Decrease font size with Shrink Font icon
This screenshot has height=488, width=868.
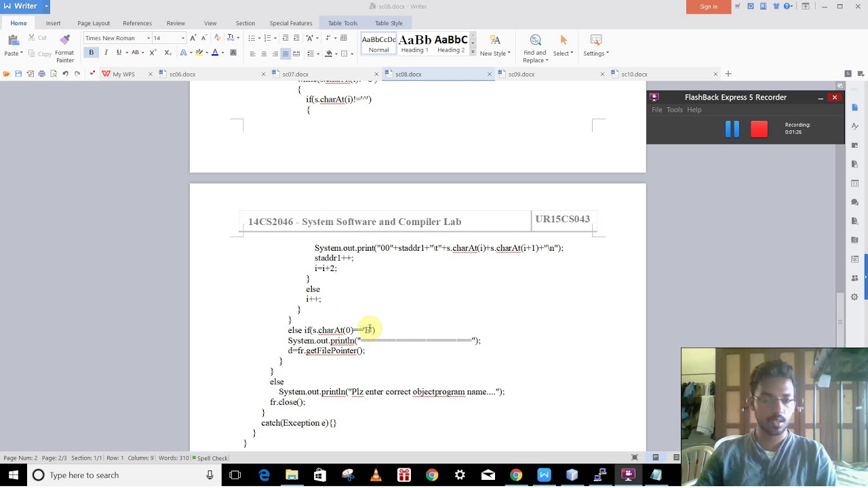203,38
